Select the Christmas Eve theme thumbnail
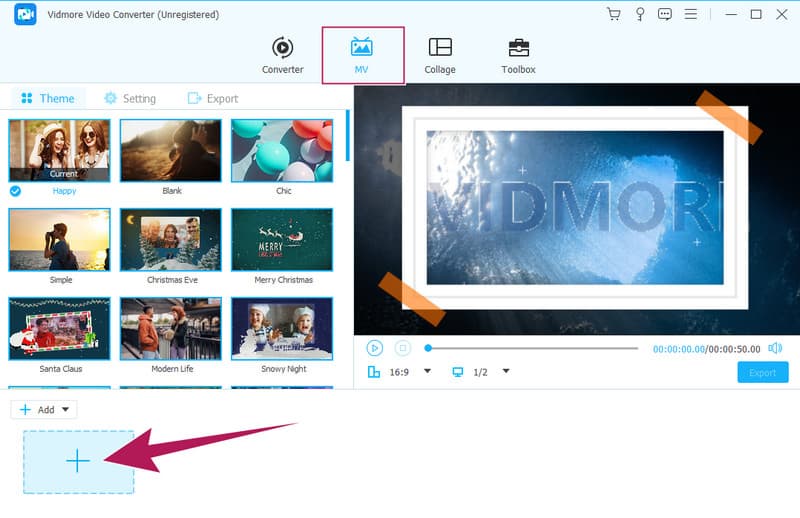 pos(171,239)
